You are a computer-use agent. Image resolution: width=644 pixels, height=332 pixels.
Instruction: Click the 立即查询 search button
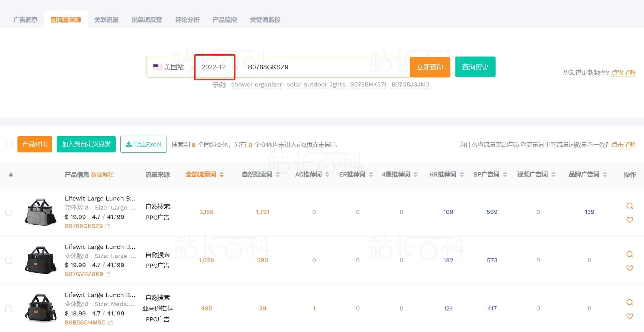click(430, 67)
